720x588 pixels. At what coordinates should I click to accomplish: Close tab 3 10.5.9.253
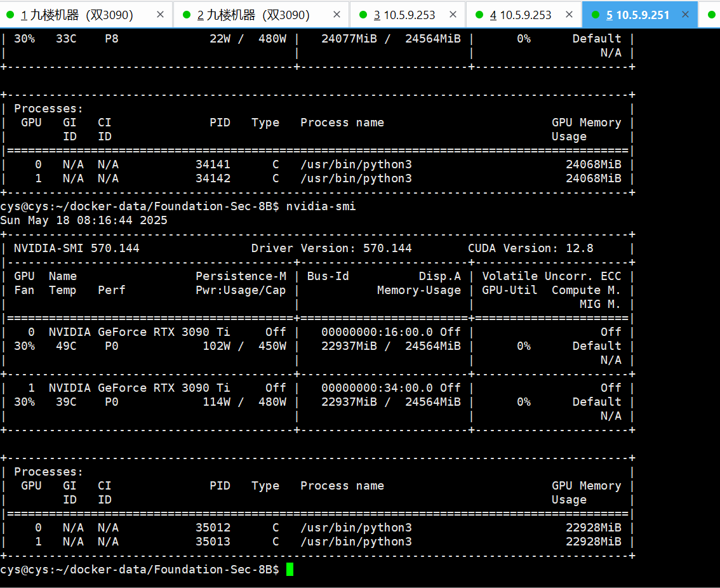coord(453,15)
